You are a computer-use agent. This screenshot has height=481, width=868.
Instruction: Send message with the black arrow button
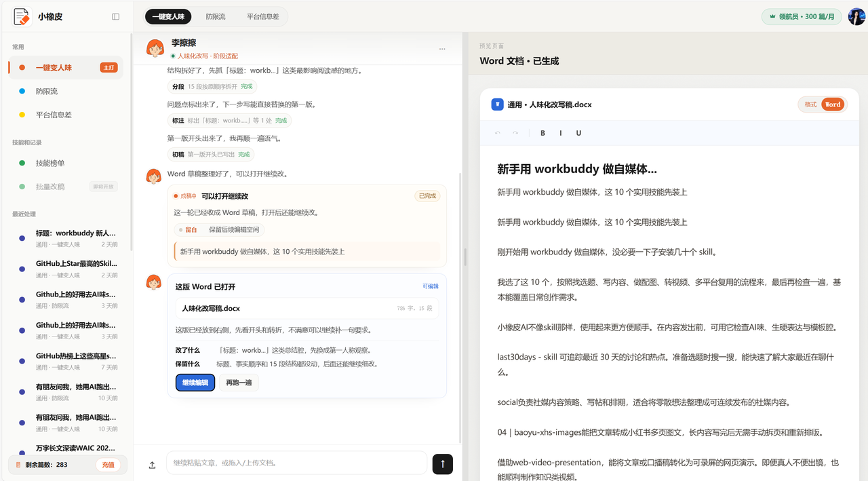coord(443,464)
